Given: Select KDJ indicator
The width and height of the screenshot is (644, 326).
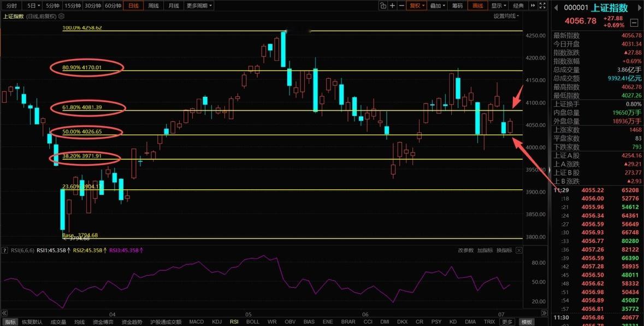Looking at the screenshot, I should pos(217,322).
